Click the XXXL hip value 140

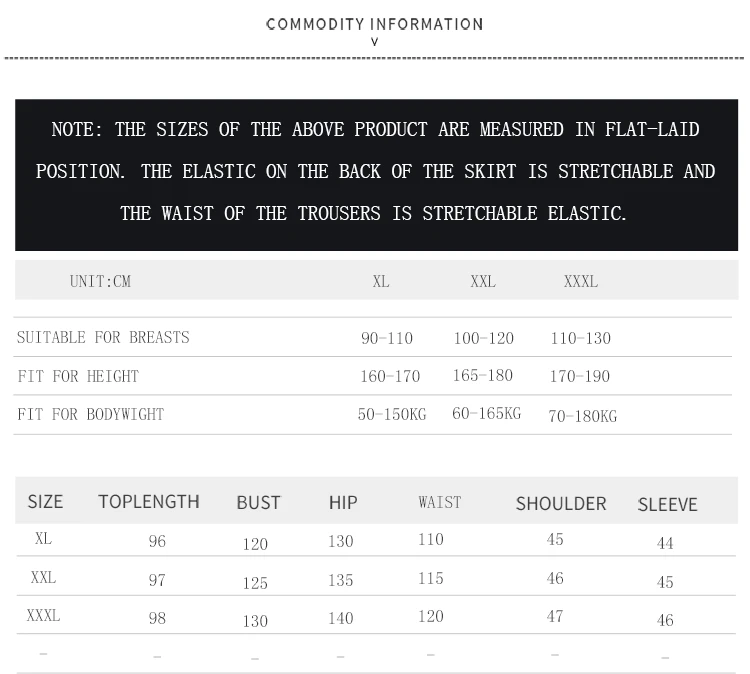click(341, 619)
